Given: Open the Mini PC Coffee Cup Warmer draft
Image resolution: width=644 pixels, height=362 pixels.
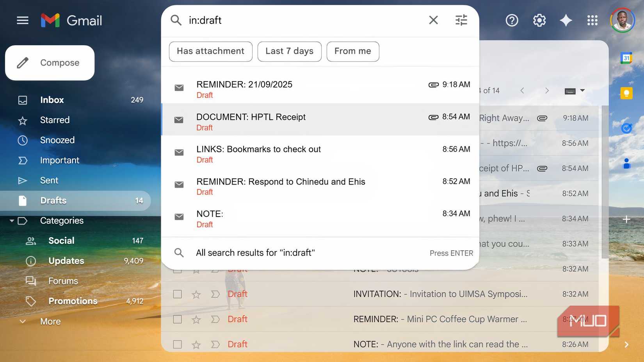Looking at the screenshot, I should point(380,319).
